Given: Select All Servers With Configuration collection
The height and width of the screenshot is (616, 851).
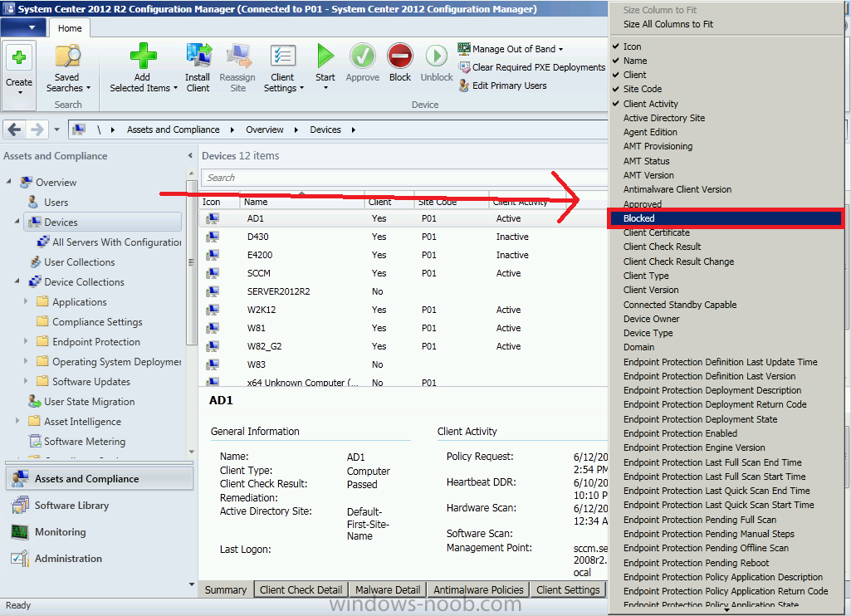Looking at the screenshot, I should 109,242.
